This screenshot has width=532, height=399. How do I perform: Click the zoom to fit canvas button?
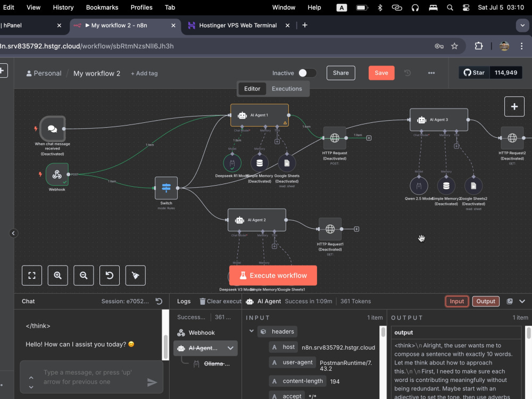(x=32, y=276)
